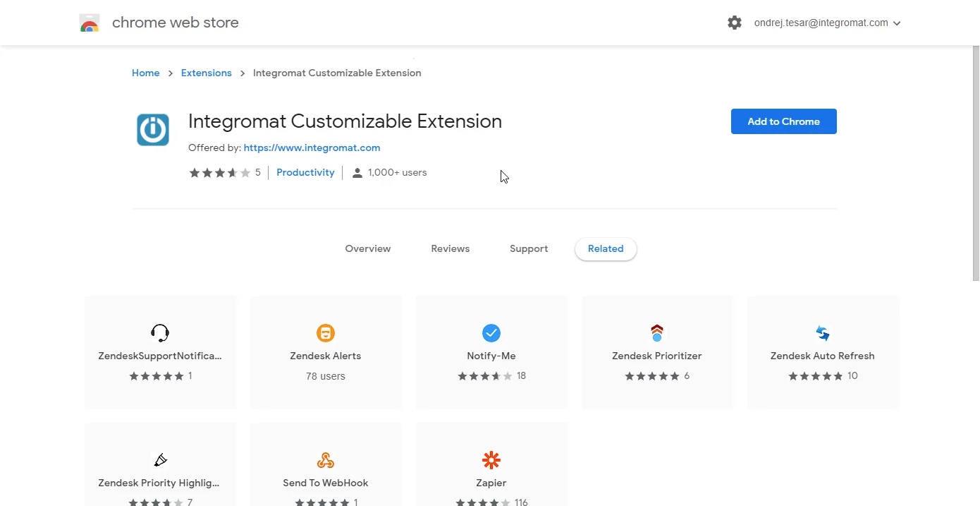Click the Zendesk Auto Refresh arrows icon
The image size is (980, 506).
[823, 332]
